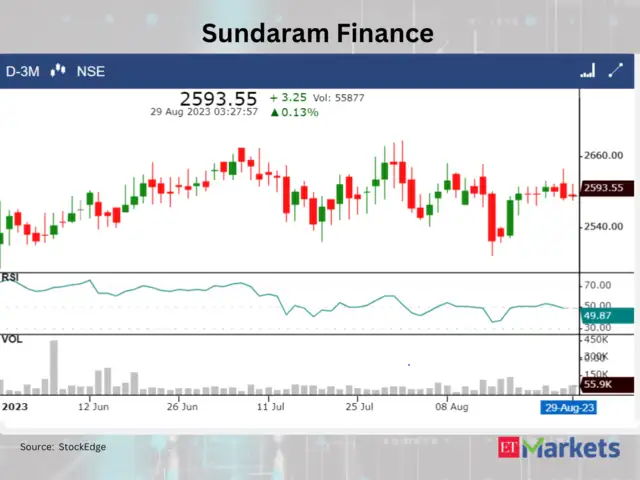Click the VOL indicator label
The height and width of the screenshot is (480, 640).
(11, 340)
